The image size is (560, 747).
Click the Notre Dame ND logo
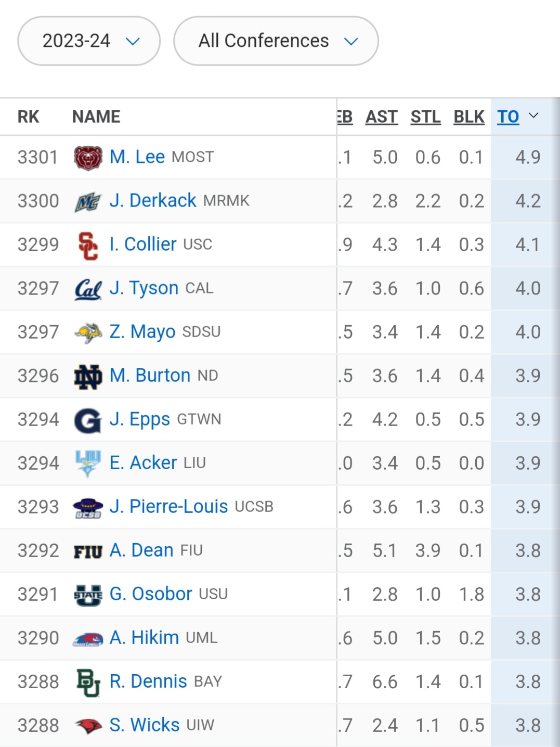pos(88,376)
